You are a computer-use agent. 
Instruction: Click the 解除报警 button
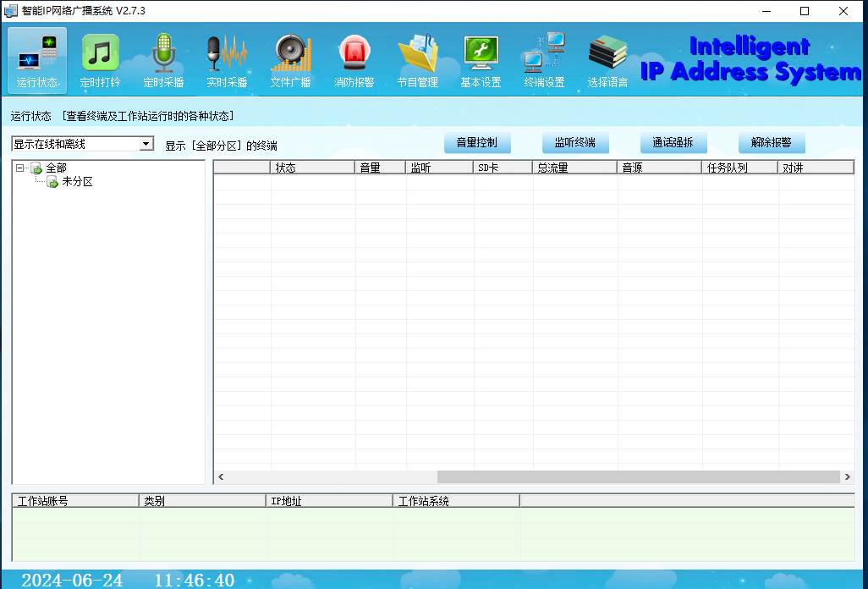coord(772,143)
